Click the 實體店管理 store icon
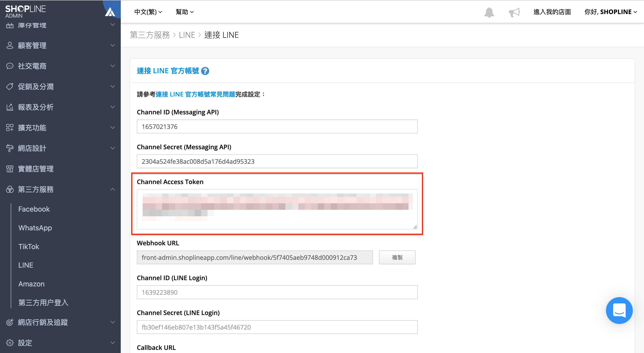This screenshot has height=353, width=644. coord(10,169)
